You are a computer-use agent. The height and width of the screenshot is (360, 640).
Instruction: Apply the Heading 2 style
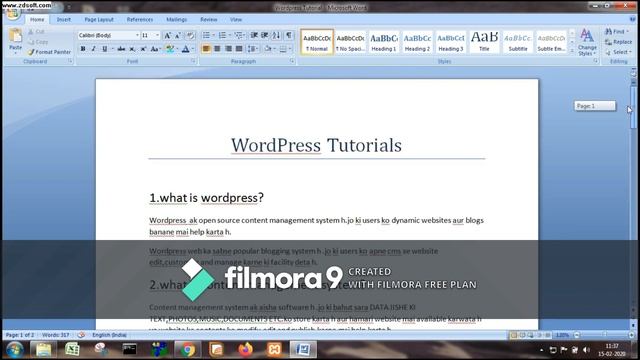pyautogui.click(x=417, y=42)
